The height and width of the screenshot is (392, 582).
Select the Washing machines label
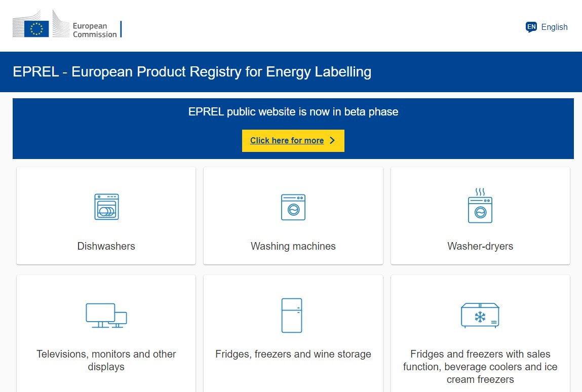pos(293,246)
